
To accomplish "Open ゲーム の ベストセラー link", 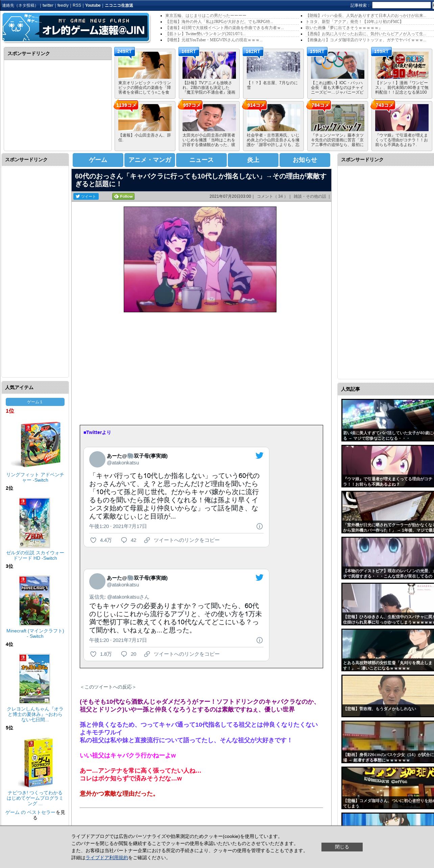I will (x=30, y=812).
